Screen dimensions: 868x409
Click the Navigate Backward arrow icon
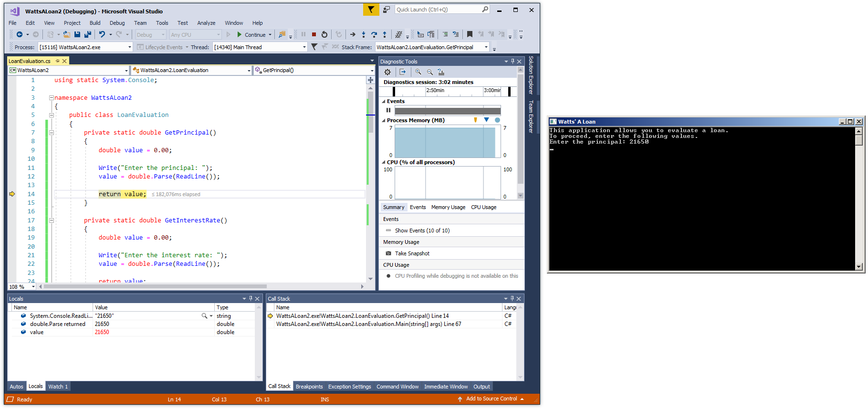(x=20, y=34)
